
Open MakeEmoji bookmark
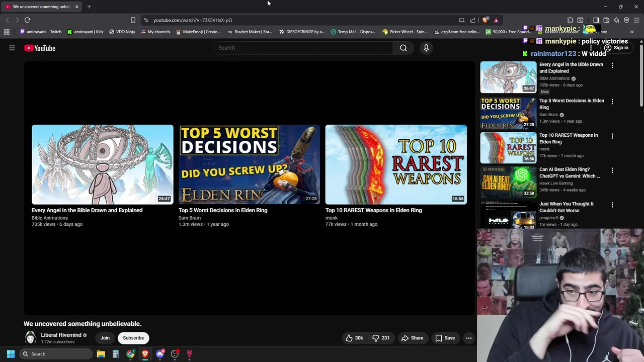(x=198, y=32)
